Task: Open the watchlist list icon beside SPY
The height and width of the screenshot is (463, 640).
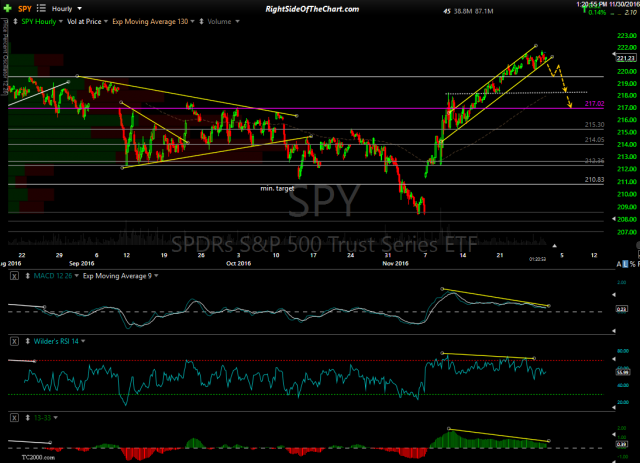Action: point(41,8)
